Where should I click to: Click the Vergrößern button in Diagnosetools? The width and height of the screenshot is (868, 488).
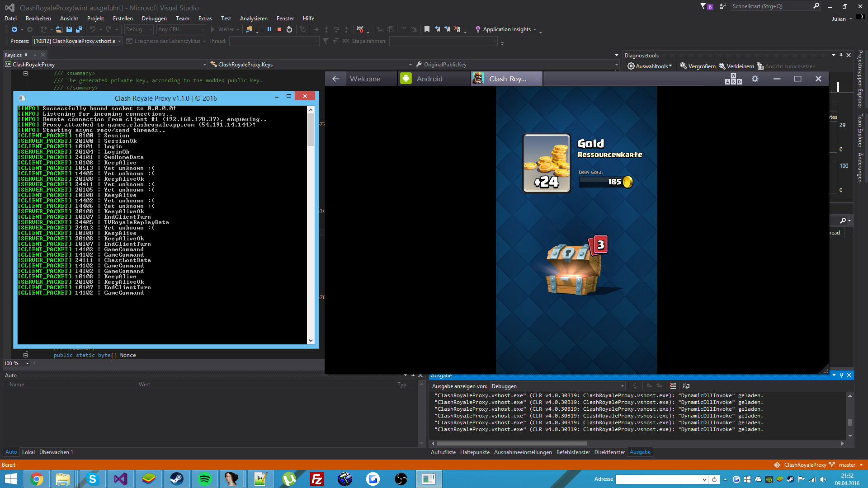click(x=698, y=66)
